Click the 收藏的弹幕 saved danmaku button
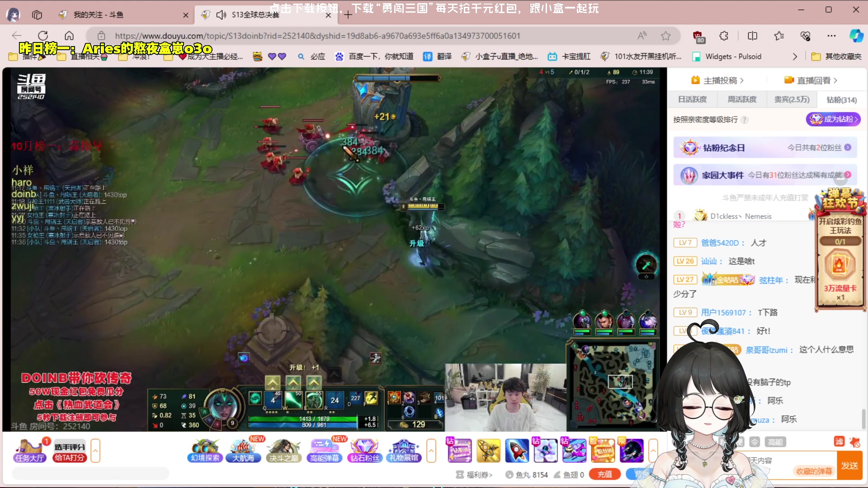 tap(814, 471)
